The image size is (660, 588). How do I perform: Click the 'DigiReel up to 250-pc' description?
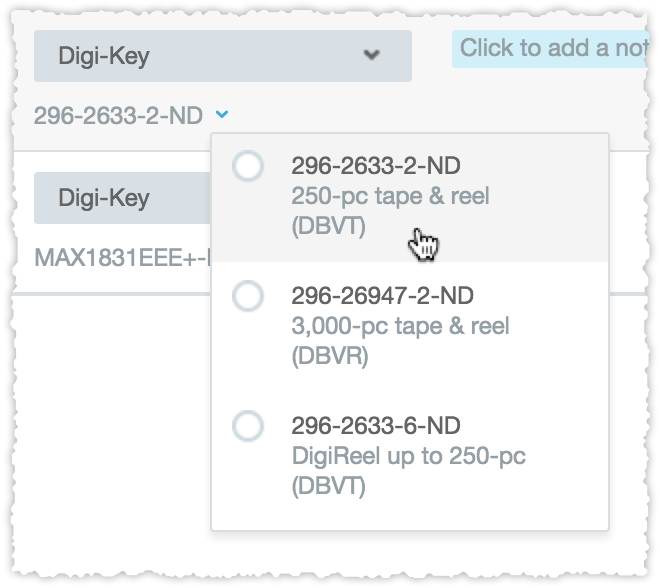click(408, 457)
